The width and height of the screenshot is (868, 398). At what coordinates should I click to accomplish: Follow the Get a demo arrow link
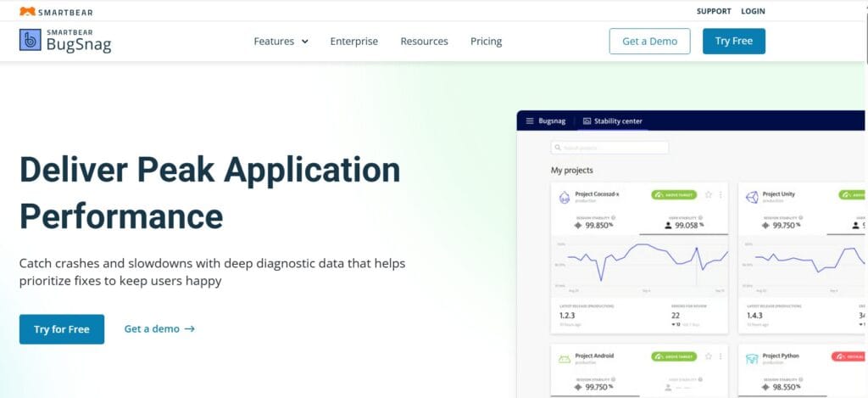click(159, 329)
